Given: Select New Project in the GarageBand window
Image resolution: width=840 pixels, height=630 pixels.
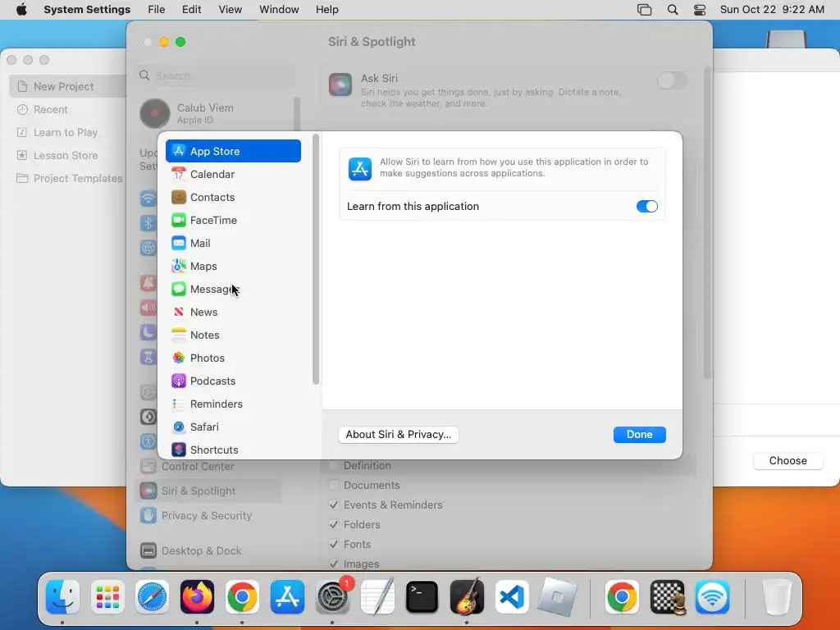Looking at the screenshot, I should coord(68,86).
